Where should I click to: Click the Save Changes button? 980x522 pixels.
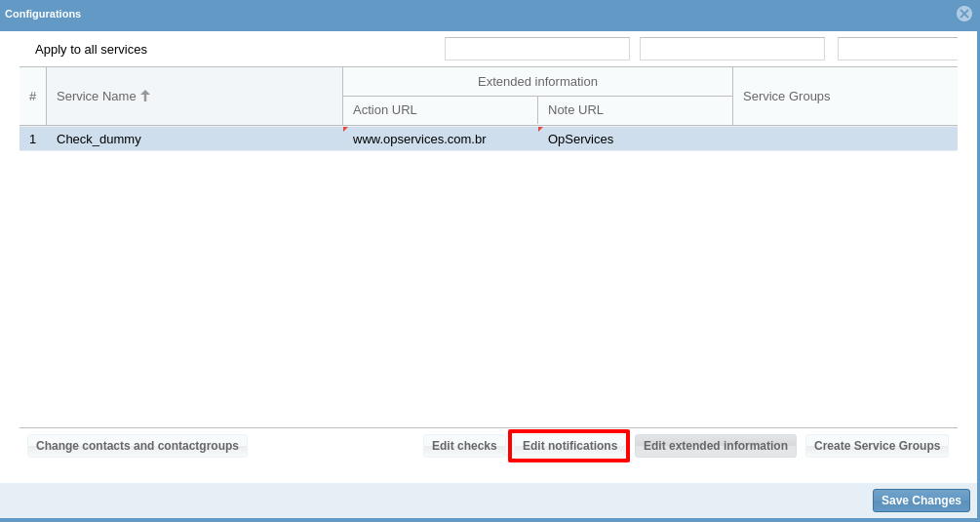[921, 501]
